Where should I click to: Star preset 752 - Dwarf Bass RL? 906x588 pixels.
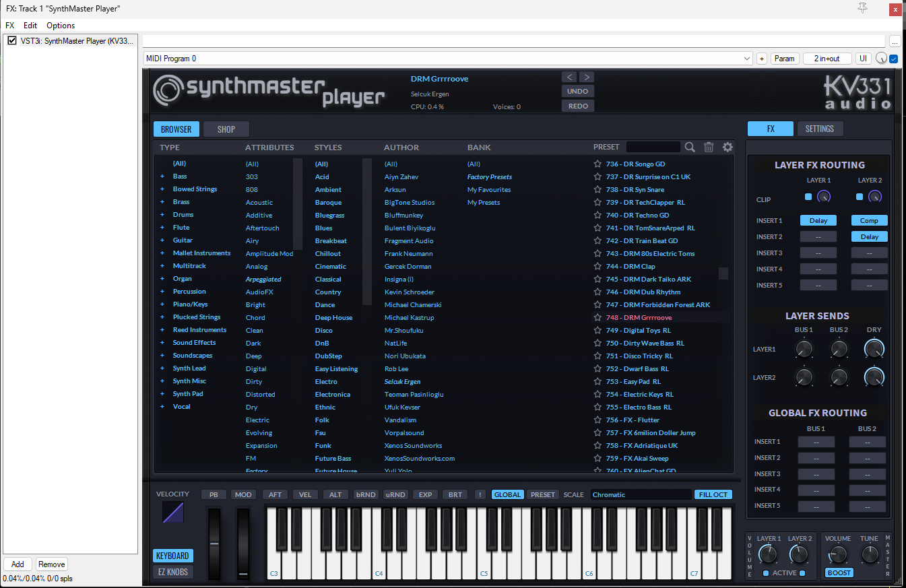tap(597, 368)
